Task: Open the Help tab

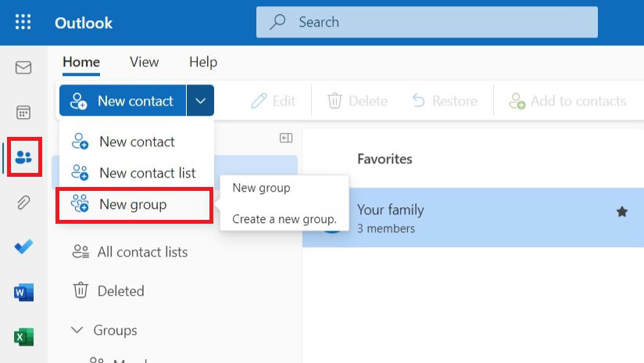Action: tap(203, 62)
